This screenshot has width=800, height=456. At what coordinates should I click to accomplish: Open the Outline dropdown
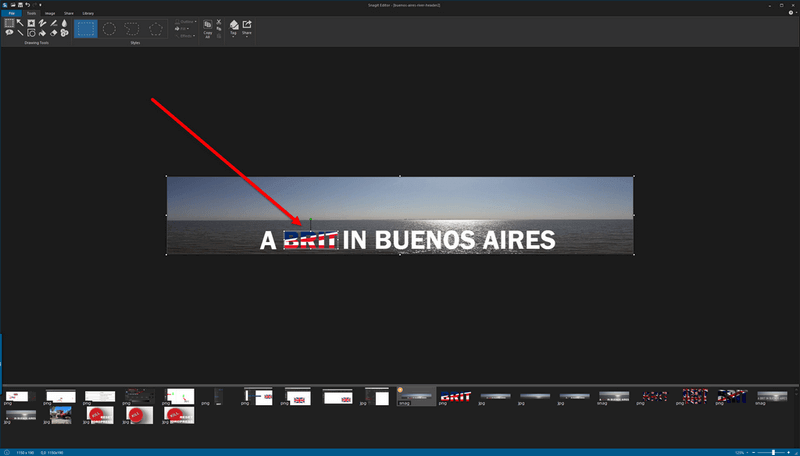(186, 21)
